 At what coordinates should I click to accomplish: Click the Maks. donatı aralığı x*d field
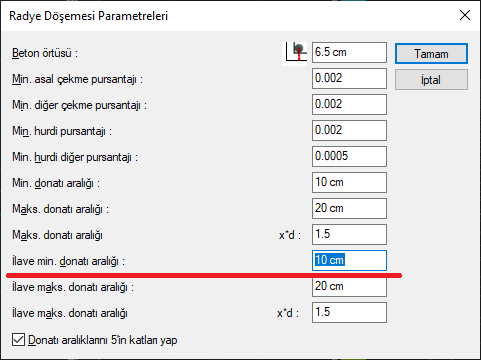coord(349,234)
